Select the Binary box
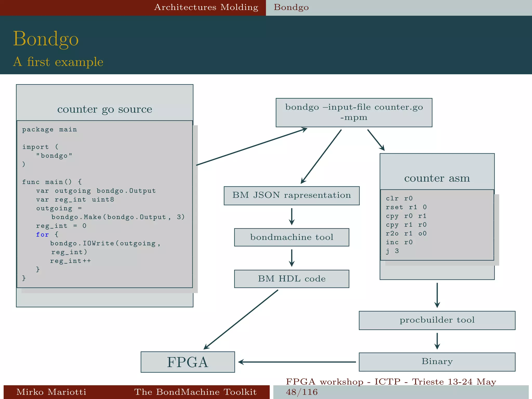Screen dimensions: 532x399 [x=437, y=362]
